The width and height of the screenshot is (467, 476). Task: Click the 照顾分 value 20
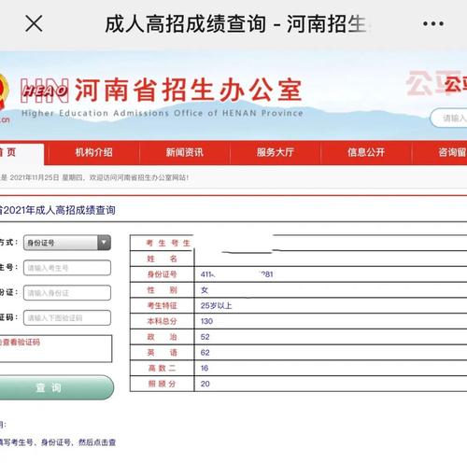(205, 384)
